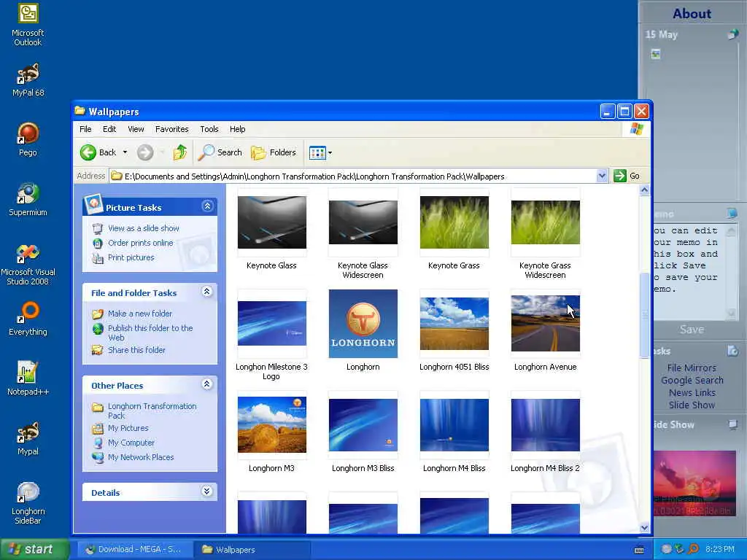Open Back button history dropdown arrow

coord(125,152)
